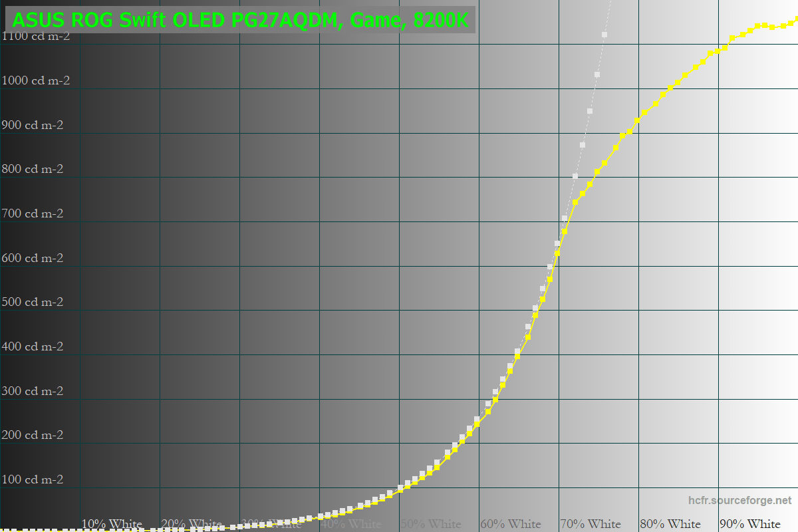Click the '400 cd m-2' luminance label
Image resolution: width=798 pixels, height=532 pixels.
point(33,346)
